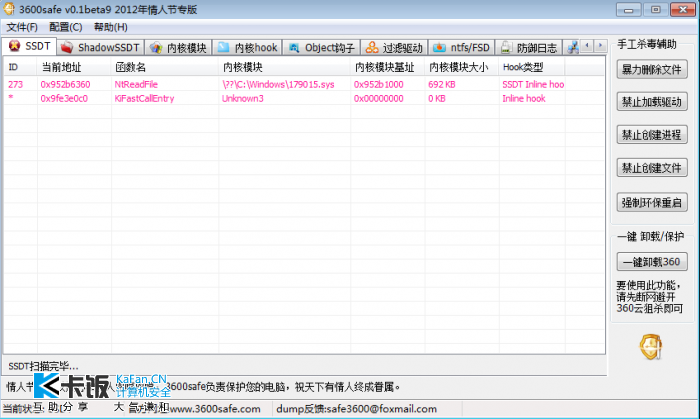Image resolution: width=700 pixels, height=419 pixels.
Task: Click the 179015.sys module path cell
Action: pyautogui.click(x=278, y=84)
